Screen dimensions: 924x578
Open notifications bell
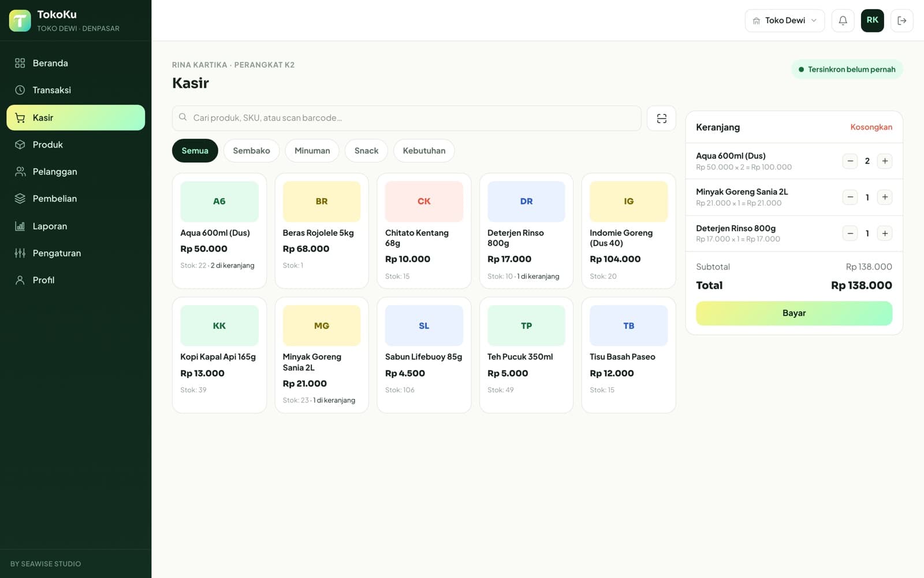click(843, 21)
